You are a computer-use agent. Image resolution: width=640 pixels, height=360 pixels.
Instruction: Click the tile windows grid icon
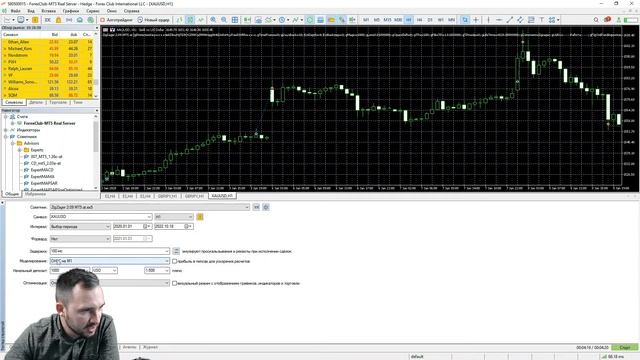pos(235,20)
